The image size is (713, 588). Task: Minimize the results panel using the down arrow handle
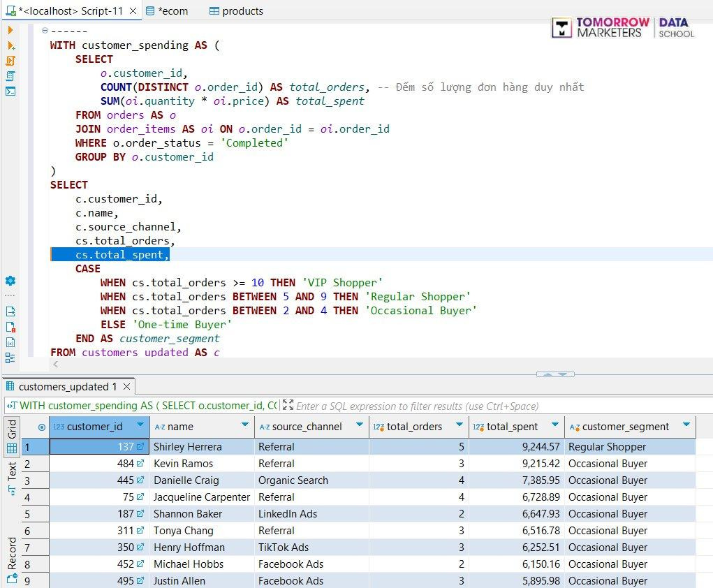pyautogui.click(x=563, y=374)
